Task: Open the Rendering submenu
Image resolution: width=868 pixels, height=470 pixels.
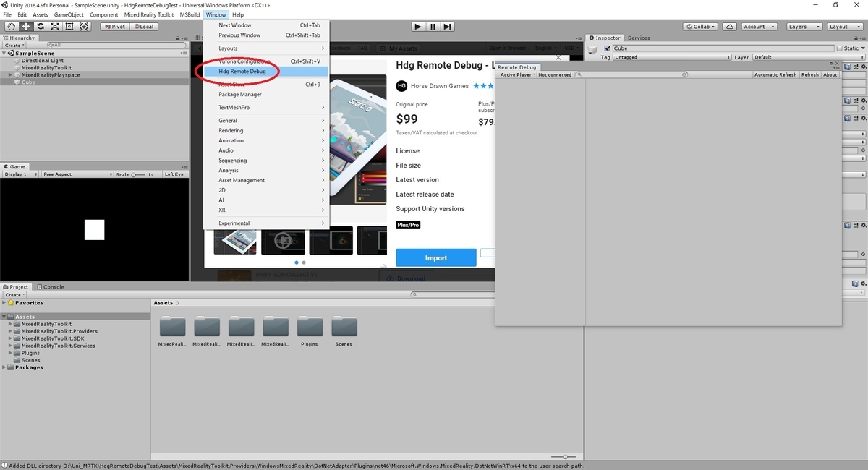Action: click(266, 131)
